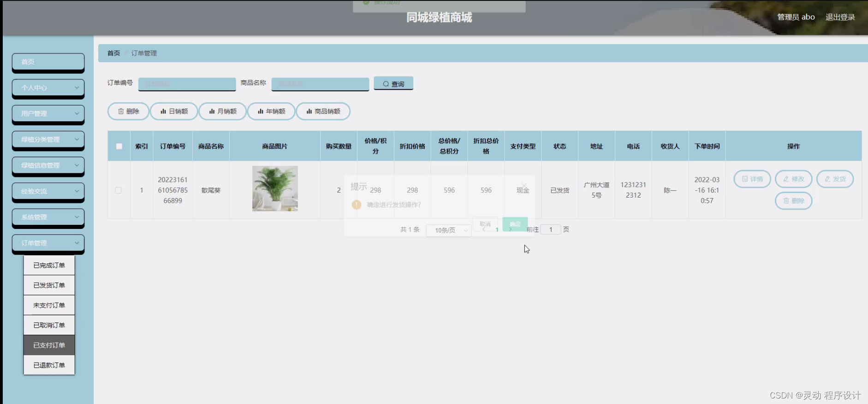This screenshot has width=868, height=404.
Task: Click 删除 in the 散尾葵 order row
Action: 793,201
